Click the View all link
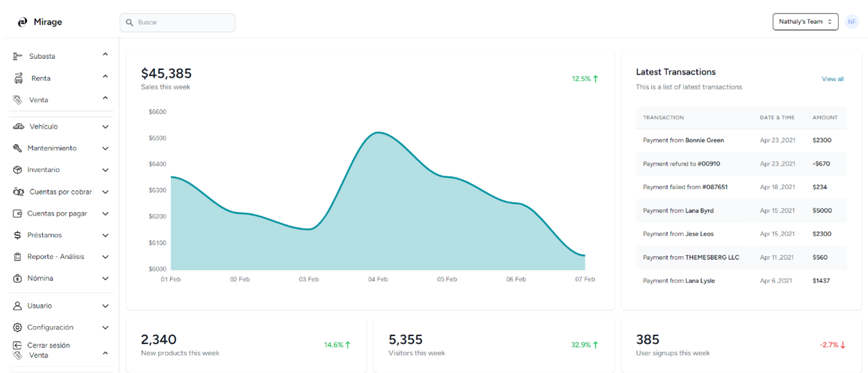Viewport: 868px width, 373px height. pos(832,79)
